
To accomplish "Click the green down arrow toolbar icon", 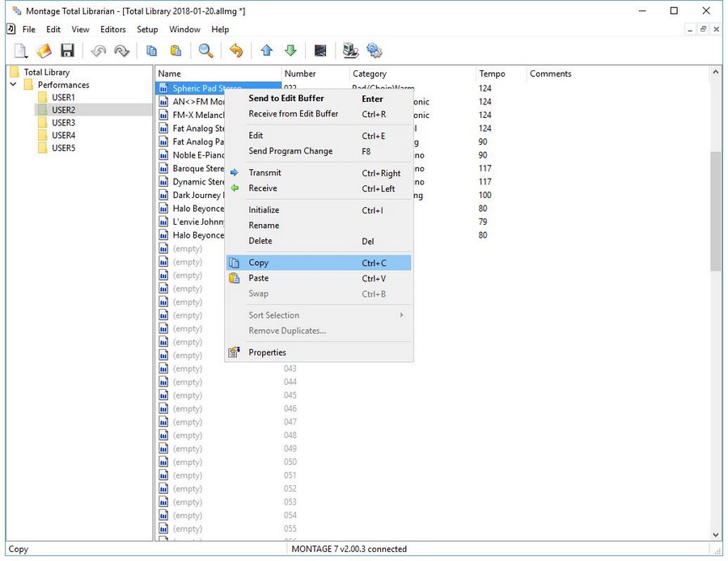I will [x=290, y=51].
